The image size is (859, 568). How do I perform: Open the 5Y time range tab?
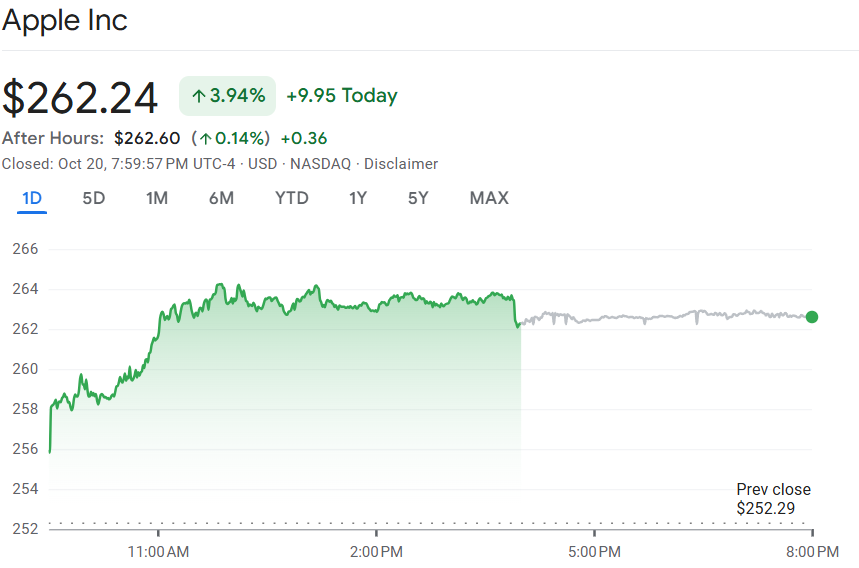point(418,198)
